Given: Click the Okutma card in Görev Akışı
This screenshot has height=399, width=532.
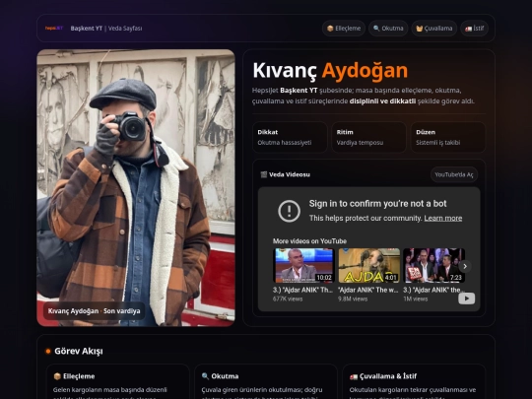Looking at the screenshot, I should click(266, 381).
